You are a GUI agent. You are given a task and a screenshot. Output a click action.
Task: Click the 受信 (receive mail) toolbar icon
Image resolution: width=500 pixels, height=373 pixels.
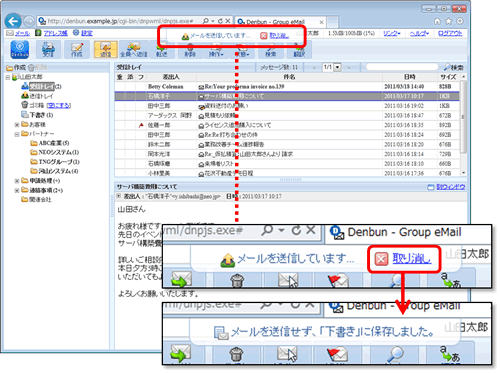click(48, 49)
